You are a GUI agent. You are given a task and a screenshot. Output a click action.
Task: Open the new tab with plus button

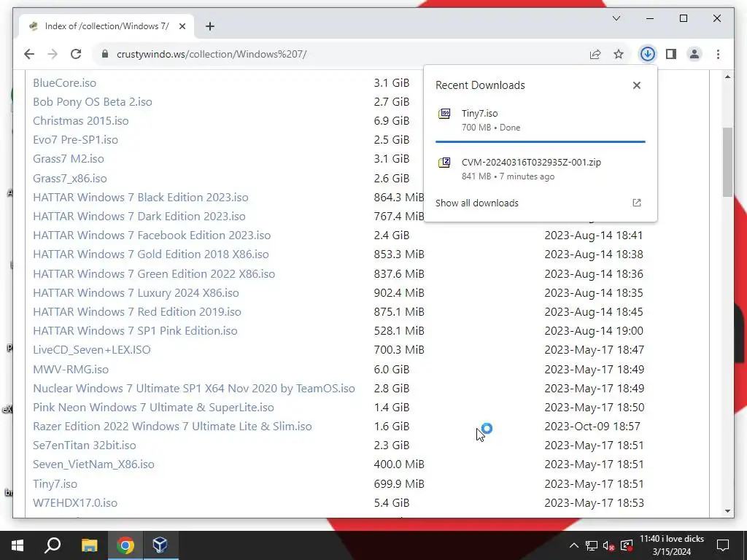point(210,26)
